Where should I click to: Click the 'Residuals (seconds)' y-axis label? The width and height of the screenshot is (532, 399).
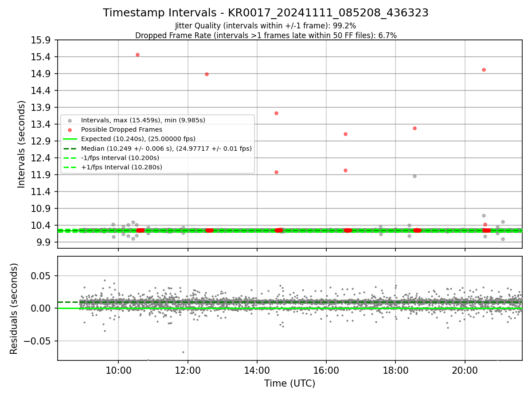tap(14, 309)
